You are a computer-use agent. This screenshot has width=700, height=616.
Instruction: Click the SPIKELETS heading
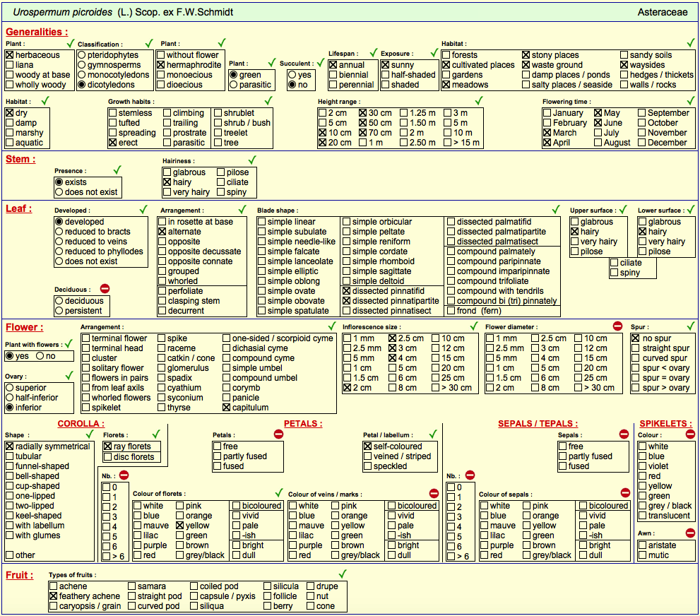pyautogui.click(x=666, y=424)
